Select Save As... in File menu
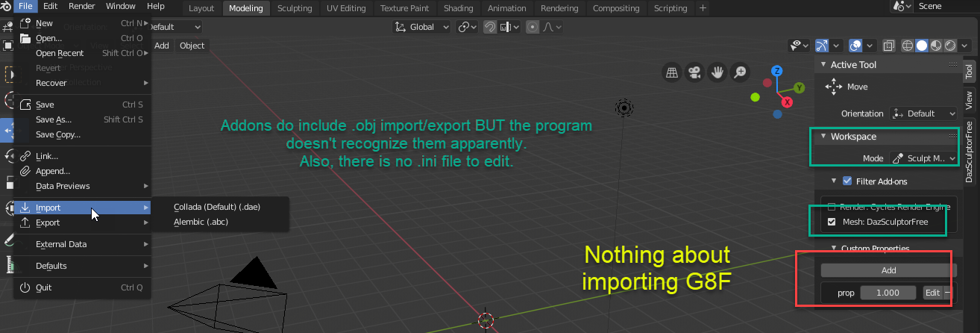The image size is (980, 333). (82, 119)
